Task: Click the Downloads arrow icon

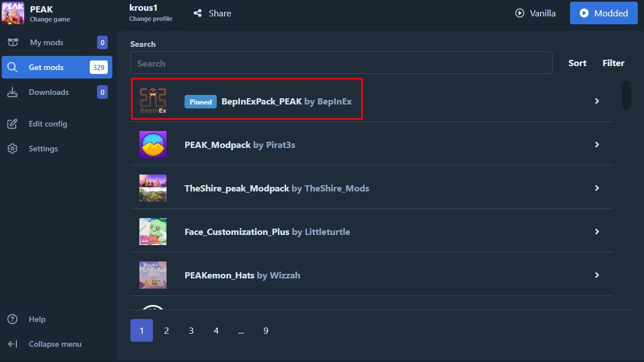Action: pos(12,92)
